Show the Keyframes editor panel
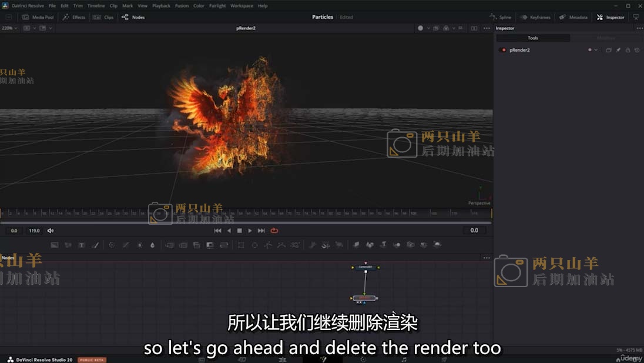Screen dimensions: 644x363 (535, 17)
